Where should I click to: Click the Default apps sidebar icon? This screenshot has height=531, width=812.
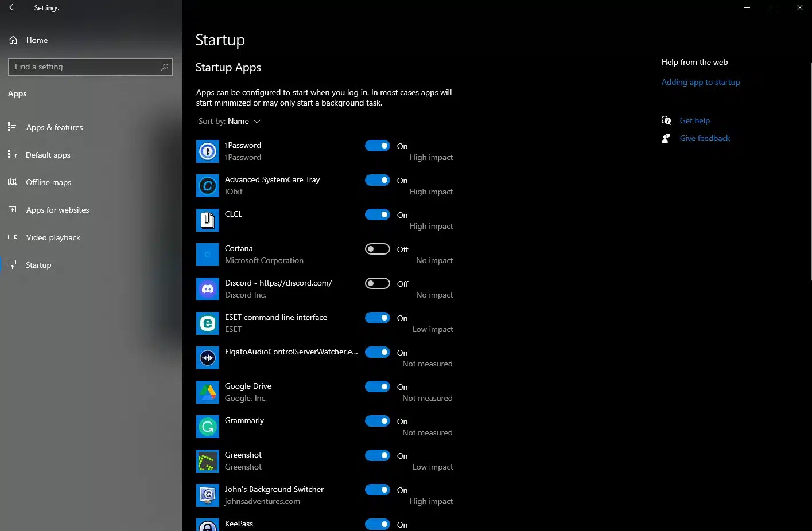click(x=12, y=154)
